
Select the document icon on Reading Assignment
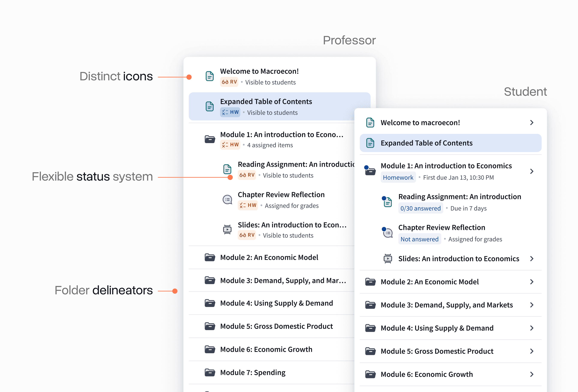coord(228,169)
